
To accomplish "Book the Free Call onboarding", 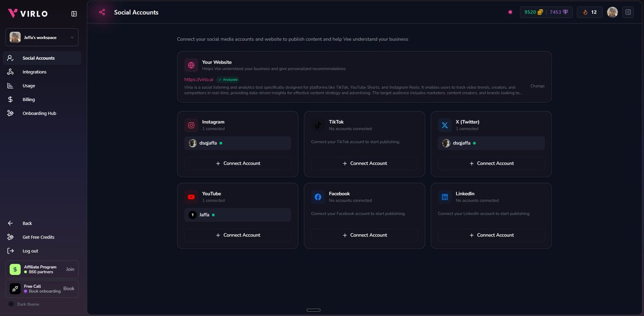I will tap(69, 289).
